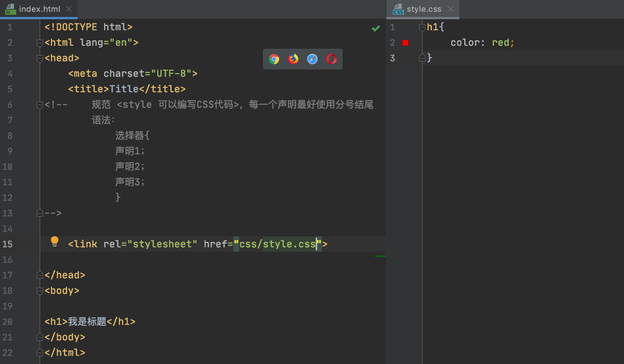Open page in Firefox browser

[x=293, y=59]
